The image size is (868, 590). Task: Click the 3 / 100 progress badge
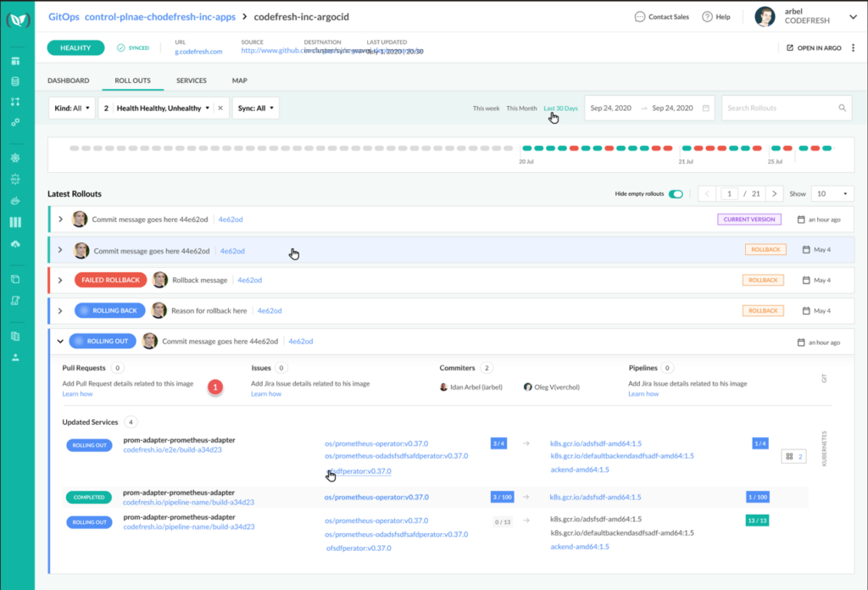(x=502, y=497)
